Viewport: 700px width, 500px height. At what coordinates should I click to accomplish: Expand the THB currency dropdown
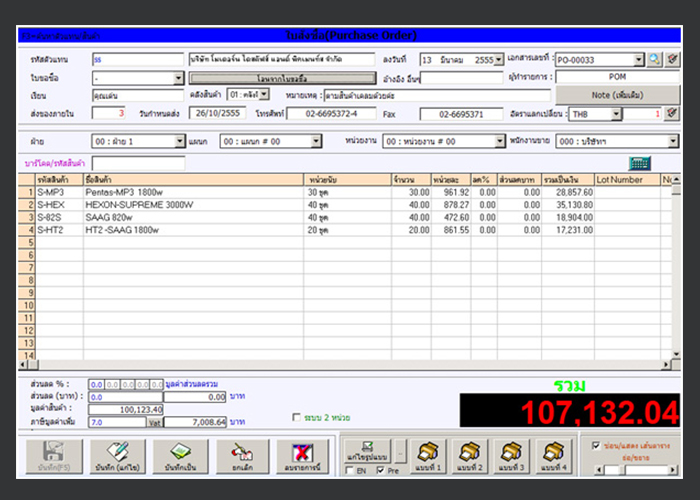616,114
